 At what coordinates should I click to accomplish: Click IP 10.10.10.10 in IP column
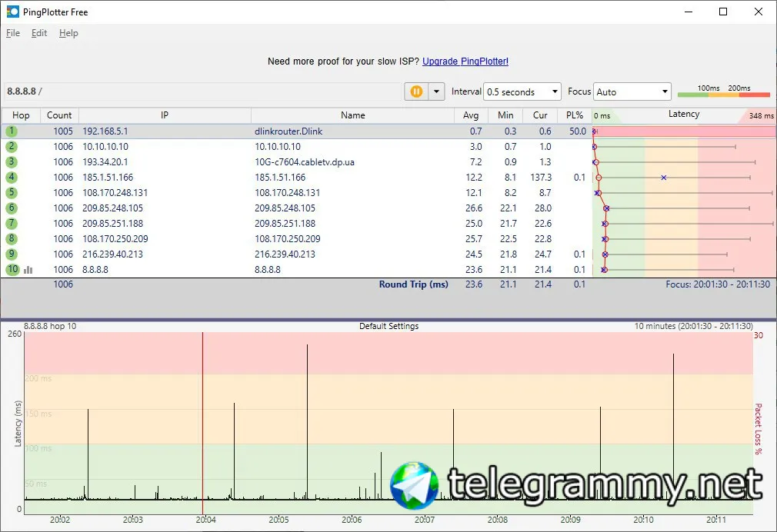(105, 147)
